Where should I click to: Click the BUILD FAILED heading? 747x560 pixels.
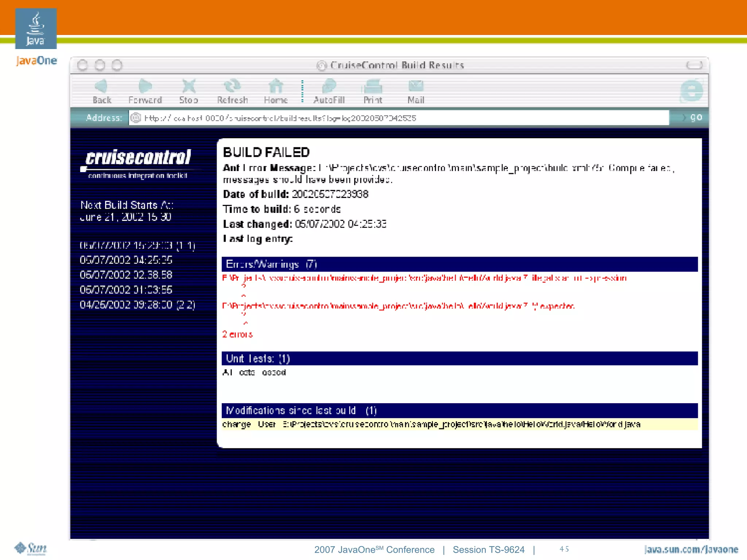tap(266, 152)
